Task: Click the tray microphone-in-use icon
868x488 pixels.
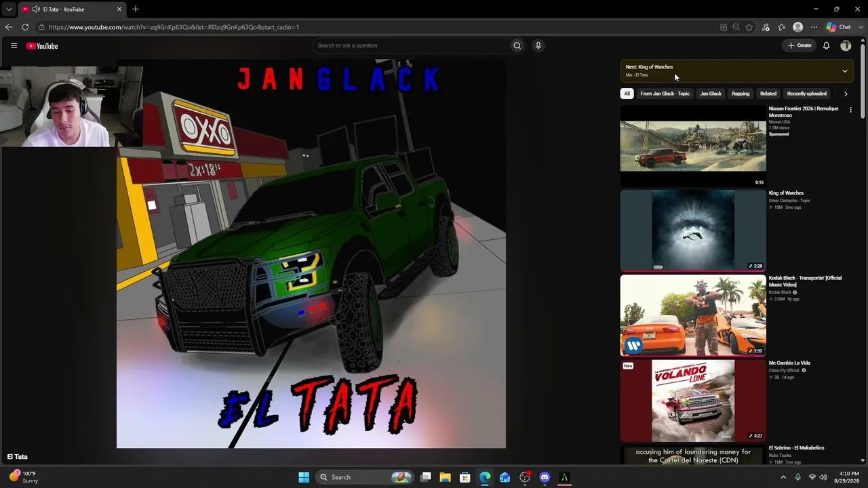Action: [x=797, y=477]
